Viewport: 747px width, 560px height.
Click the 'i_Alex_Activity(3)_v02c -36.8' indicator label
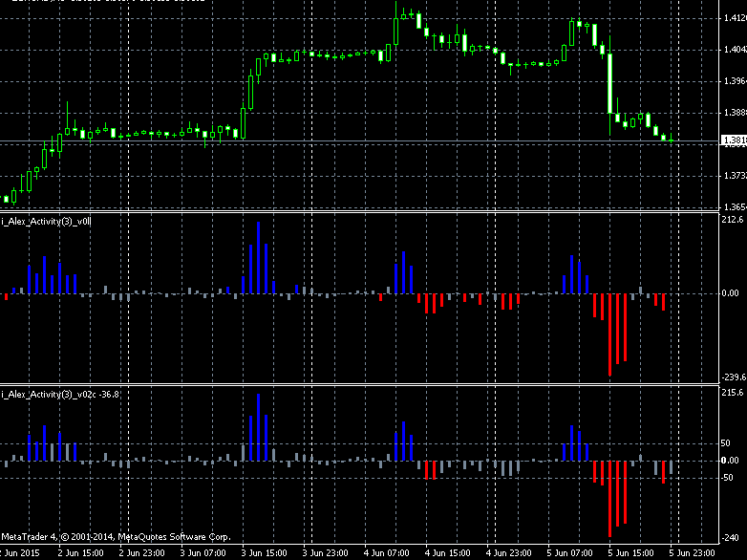[60, 394]
